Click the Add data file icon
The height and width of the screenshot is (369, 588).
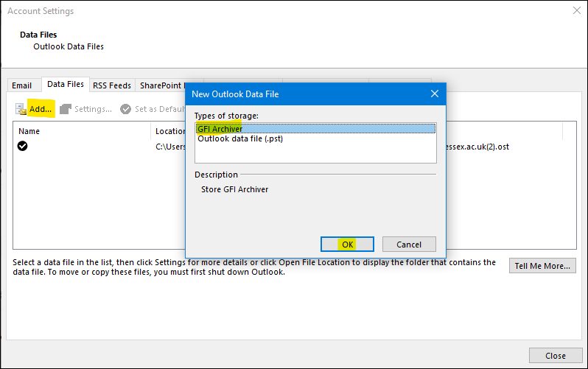click(x=21, y=109)
